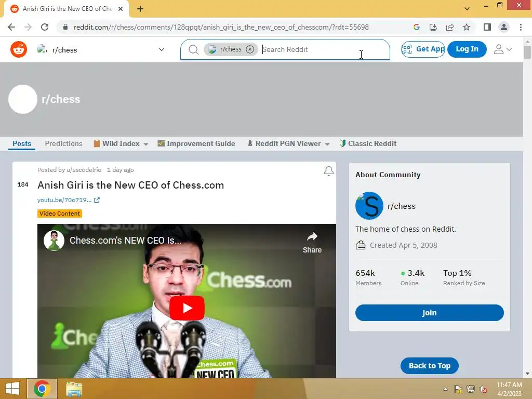532x399 pixels.
Task: Expand the Reddit PGN Viewer menu
Action: pos(288,143)
